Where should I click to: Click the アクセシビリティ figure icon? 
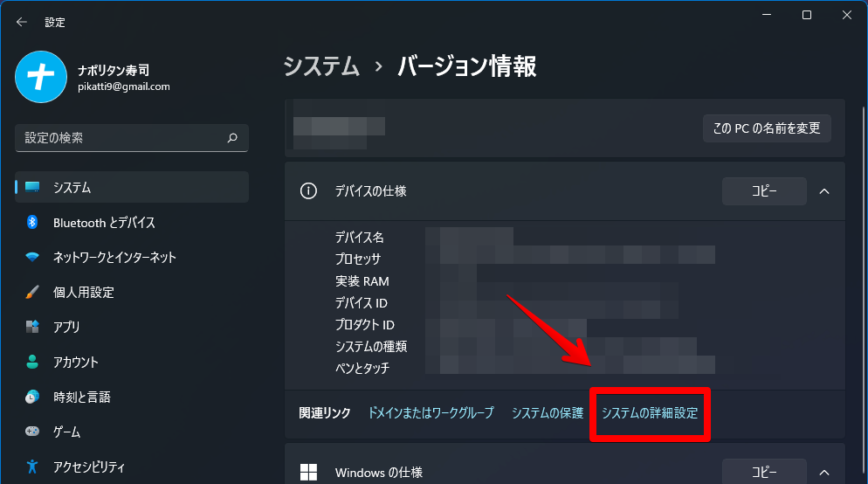click(x=32, y=467)
